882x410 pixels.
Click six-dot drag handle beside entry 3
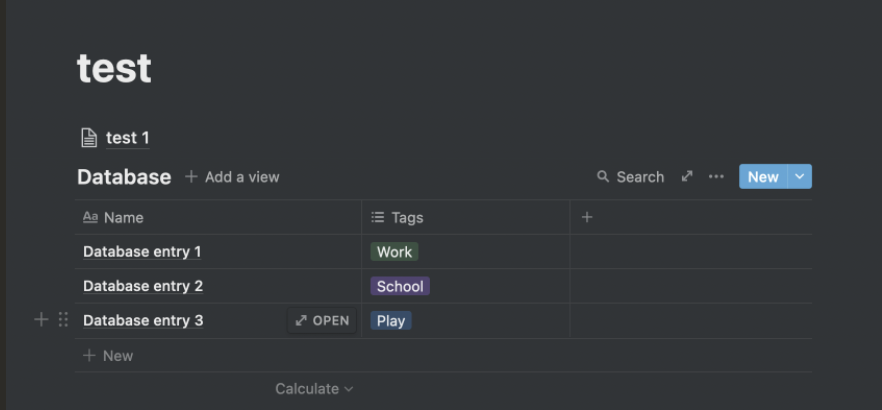pos(63,320)
